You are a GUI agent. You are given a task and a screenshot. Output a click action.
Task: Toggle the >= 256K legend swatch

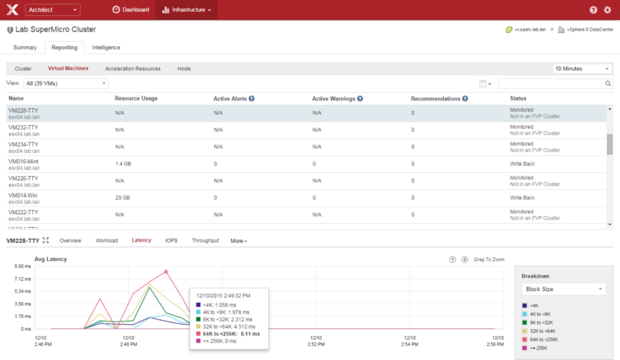524,348
